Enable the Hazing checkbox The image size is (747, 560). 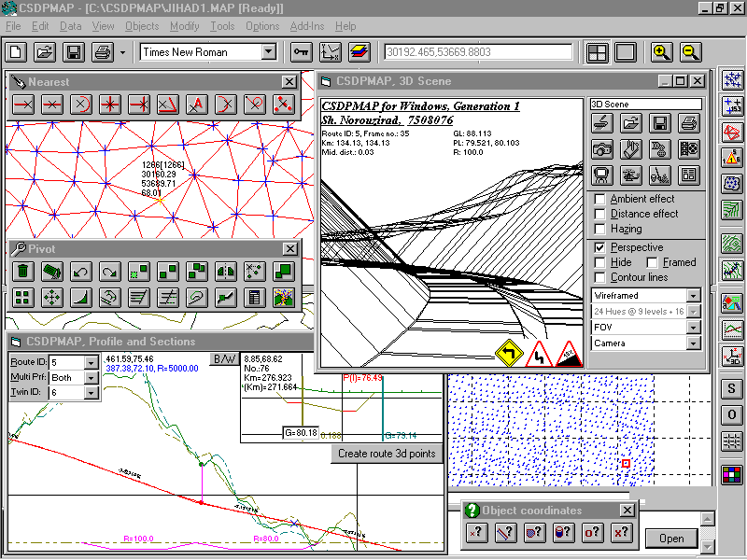[x=600, y=229]
